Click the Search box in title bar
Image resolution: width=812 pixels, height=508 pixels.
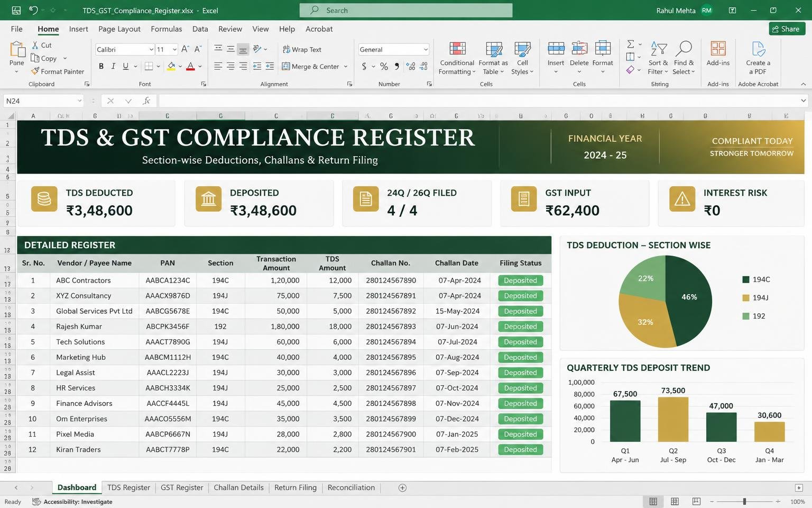[406, 10]
